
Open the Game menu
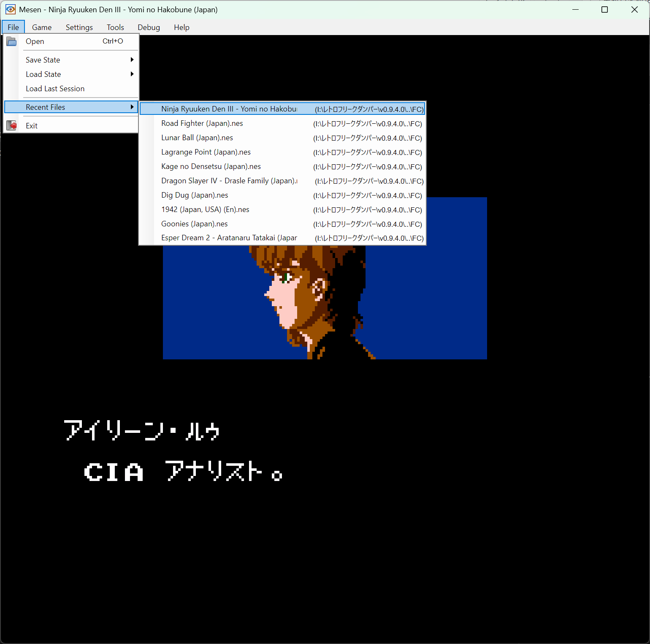point(42,27)
